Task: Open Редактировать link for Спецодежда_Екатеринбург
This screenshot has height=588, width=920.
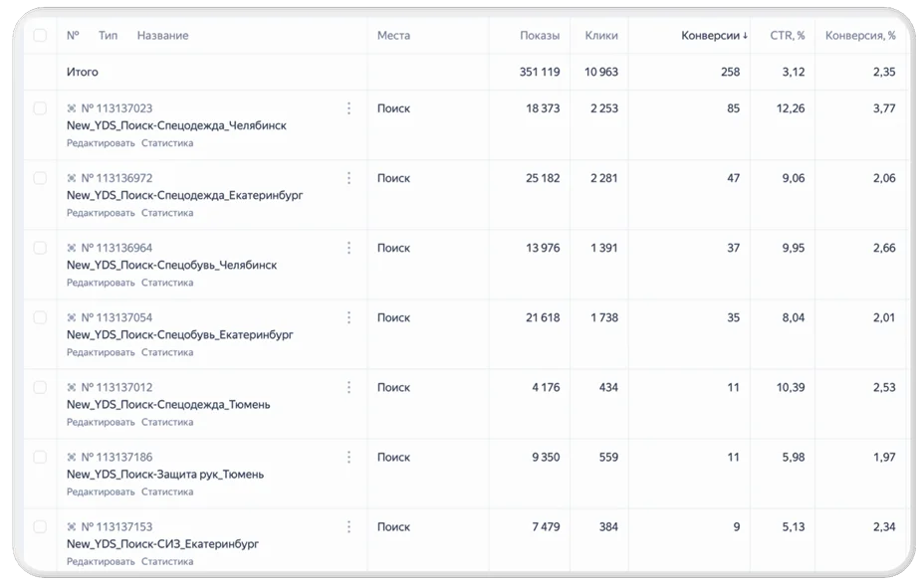Action: point(101,213)
